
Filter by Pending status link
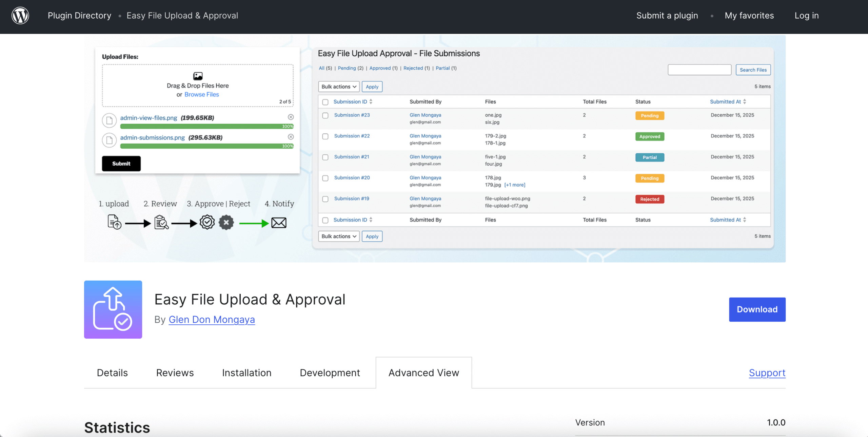click(347, 68)
